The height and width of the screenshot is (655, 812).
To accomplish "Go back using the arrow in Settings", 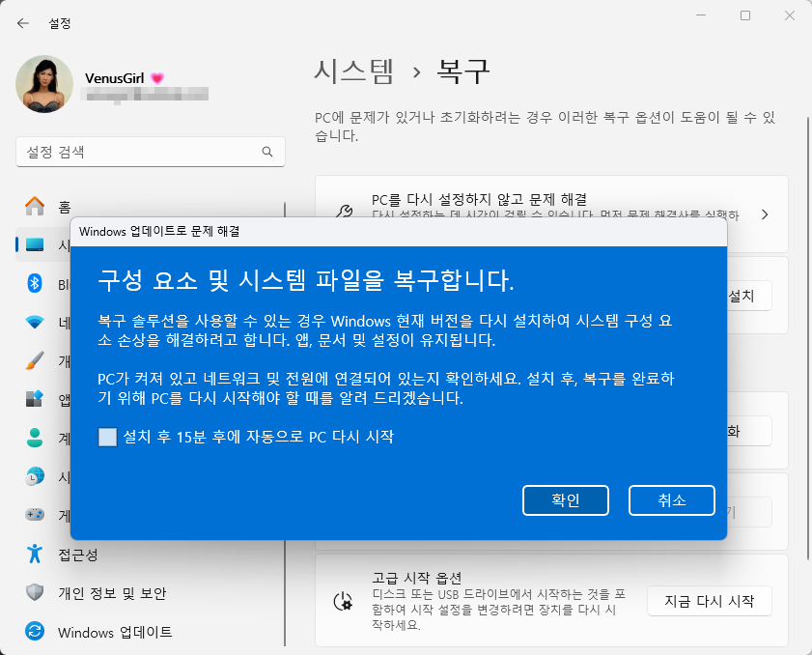I will (x=23, y=23).
